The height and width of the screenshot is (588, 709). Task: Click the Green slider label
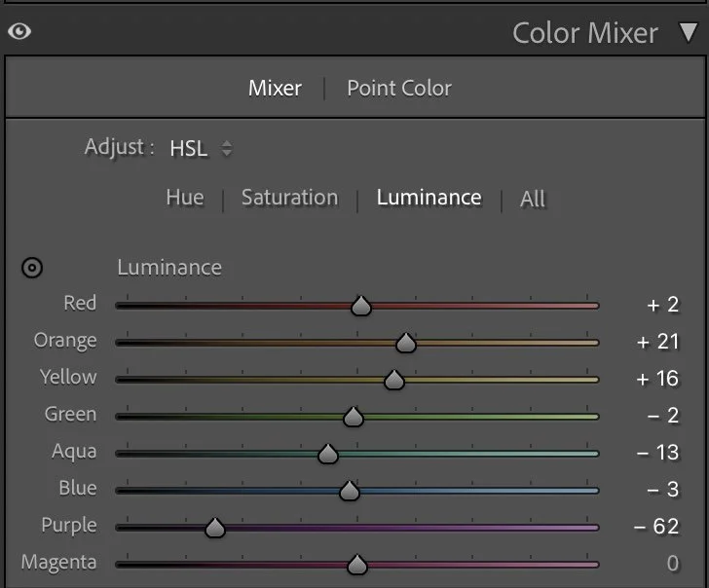pos(70,415)
